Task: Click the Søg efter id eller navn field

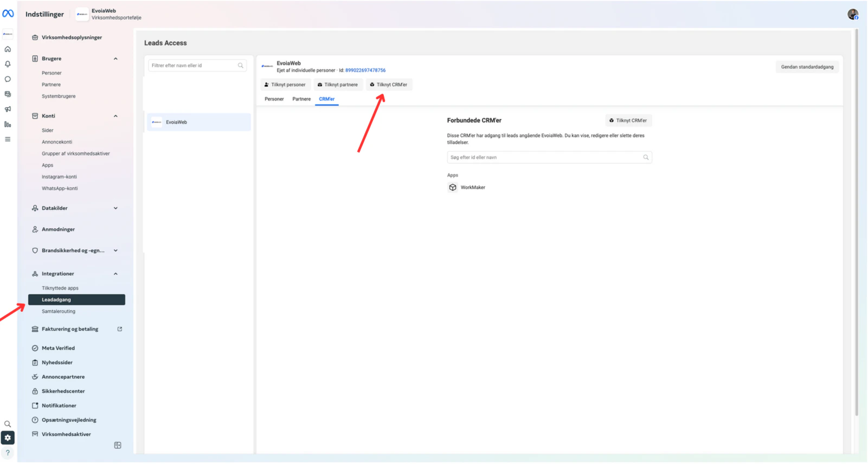Action: point(549,157)
